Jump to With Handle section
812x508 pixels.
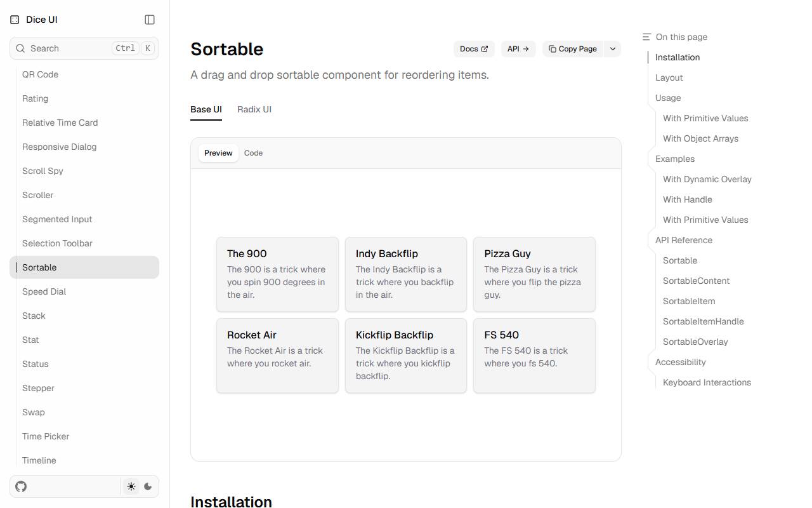click(688, 199)
